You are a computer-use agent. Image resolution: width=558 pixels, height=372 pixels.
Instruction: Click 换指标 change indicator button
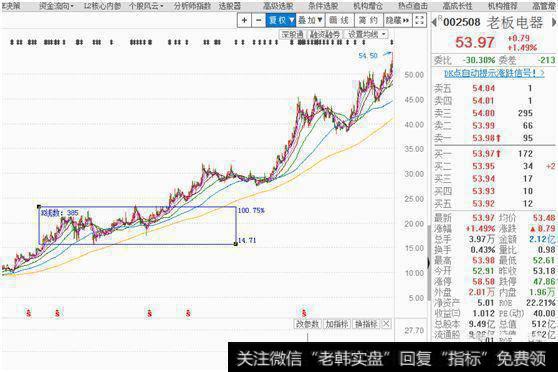click(366, 324)
